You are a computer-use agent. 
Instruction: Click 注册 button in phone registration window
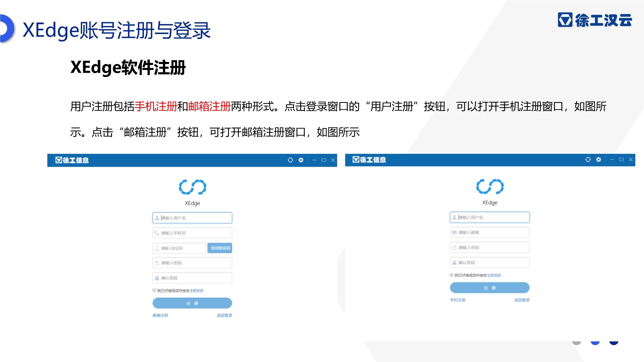[192, 303]
